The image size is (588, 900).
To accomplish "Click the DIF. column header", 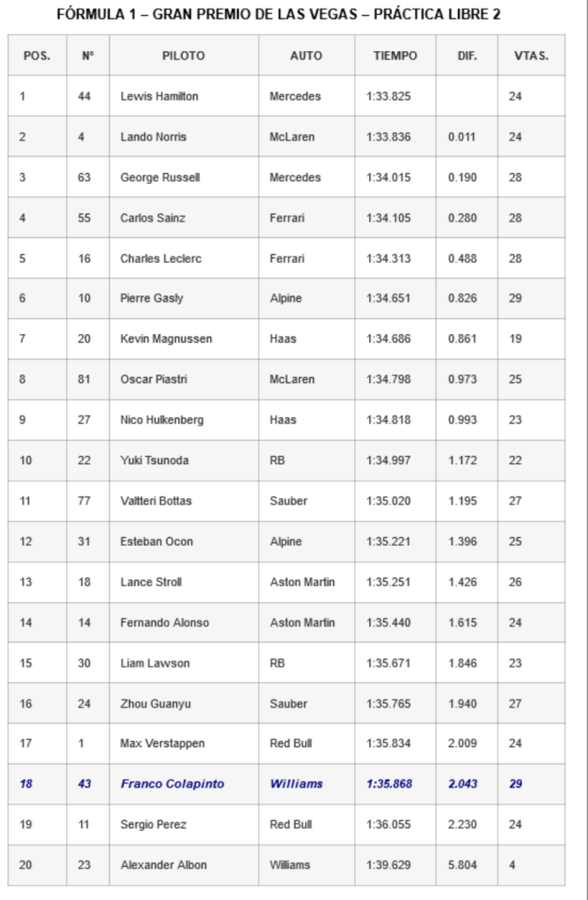I will tap(467, 55).
